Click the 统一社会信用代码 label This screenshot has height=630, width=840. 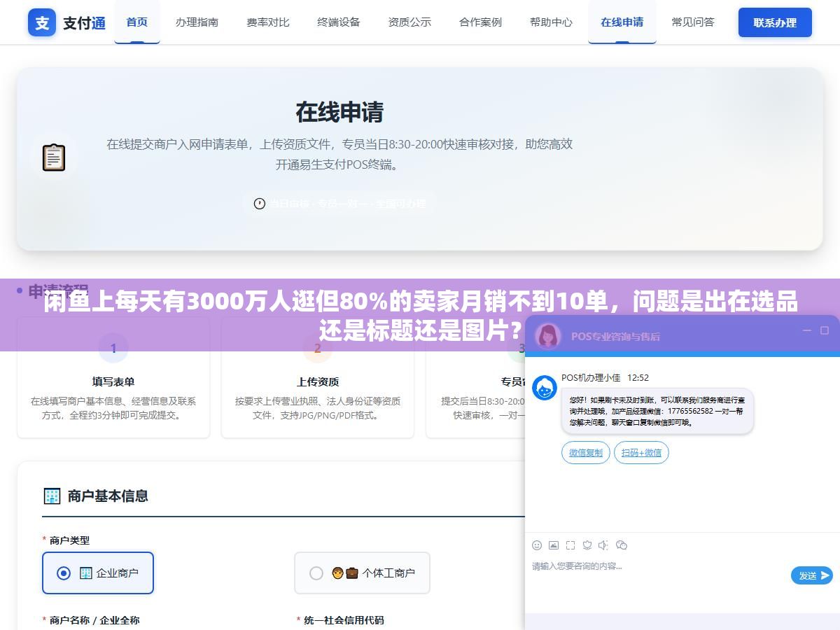tap(344, 620)
